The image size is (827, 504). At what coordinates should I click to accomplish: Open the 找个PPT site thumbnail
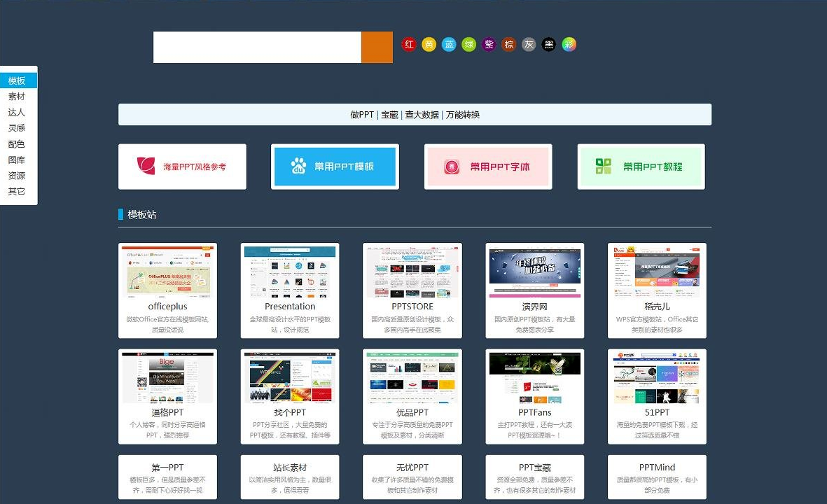pyautogui.click(x=290, y=377)
